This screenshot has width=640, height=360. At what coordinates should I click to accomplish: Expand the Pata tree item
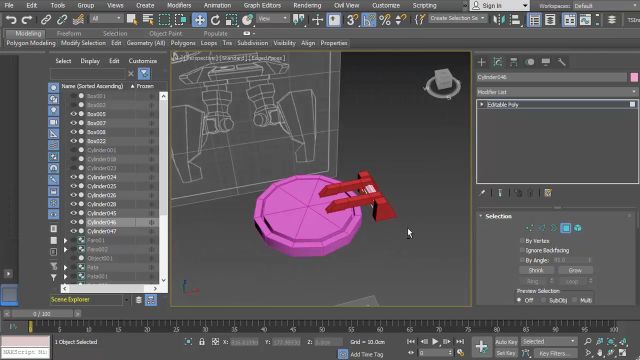[x=65, y=267]
